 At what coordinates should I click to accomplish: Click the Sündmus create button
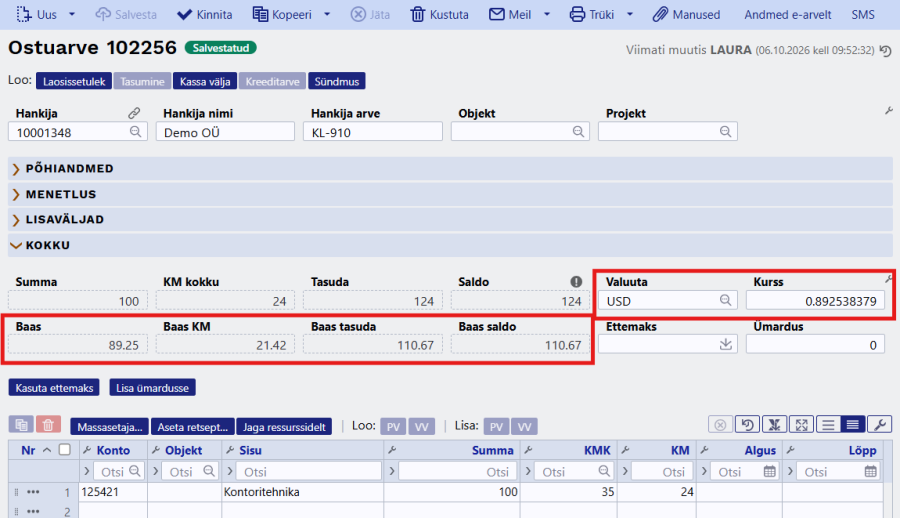(336, 82)
